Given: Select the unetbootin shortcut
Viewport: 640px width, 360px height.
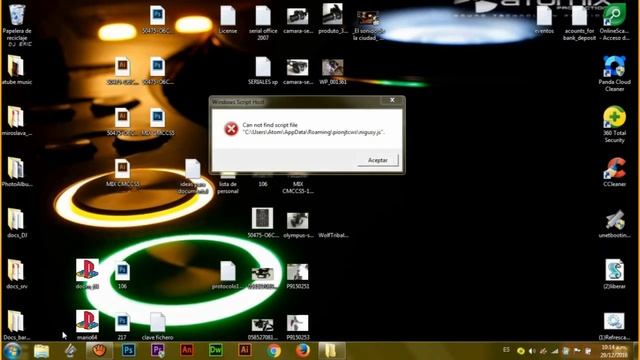Looking at the screenshot, I should click(614, 220).
